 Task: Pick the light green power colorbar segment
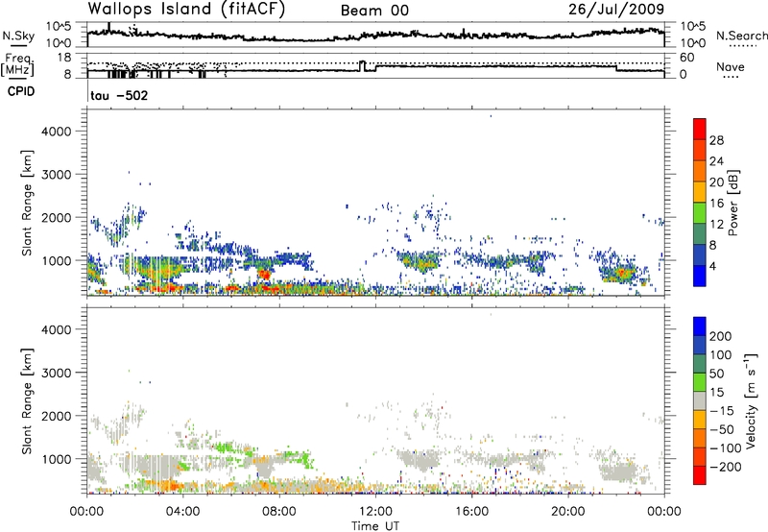coord(700,212)
